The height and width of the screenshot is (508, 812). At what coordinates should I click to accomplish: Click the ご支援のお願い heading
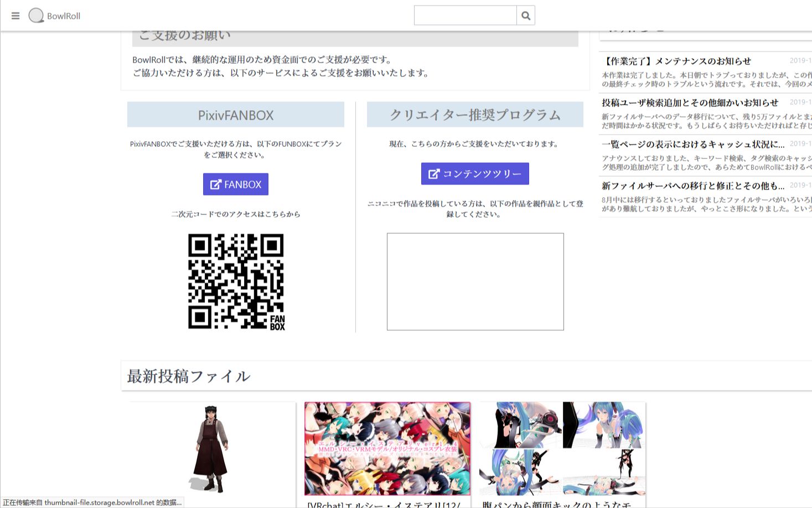pyautogui.click(x=184, y=35)
